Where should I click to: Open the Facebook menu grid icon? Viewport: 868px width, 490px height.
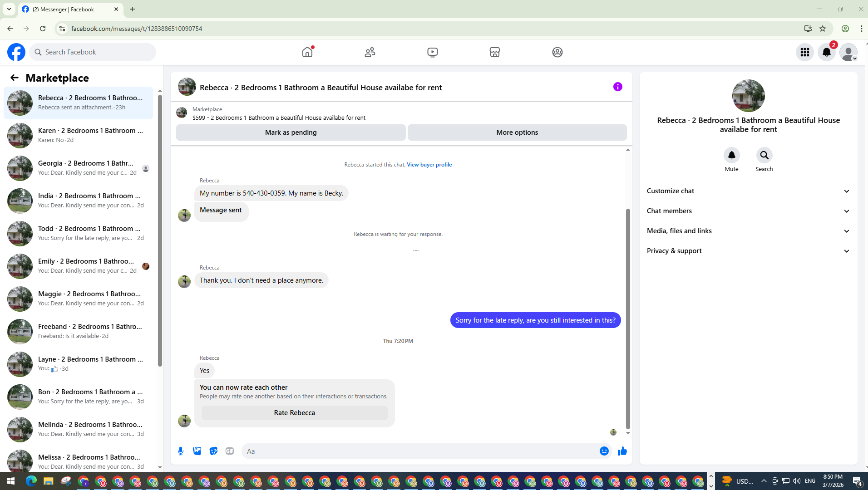[805, 52]
